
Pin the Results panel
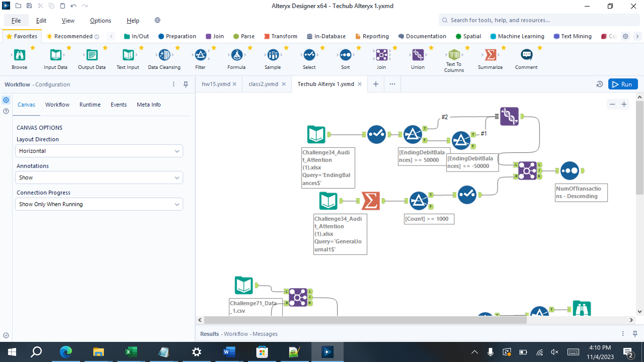pyautogui.click(x=635, y=334)
